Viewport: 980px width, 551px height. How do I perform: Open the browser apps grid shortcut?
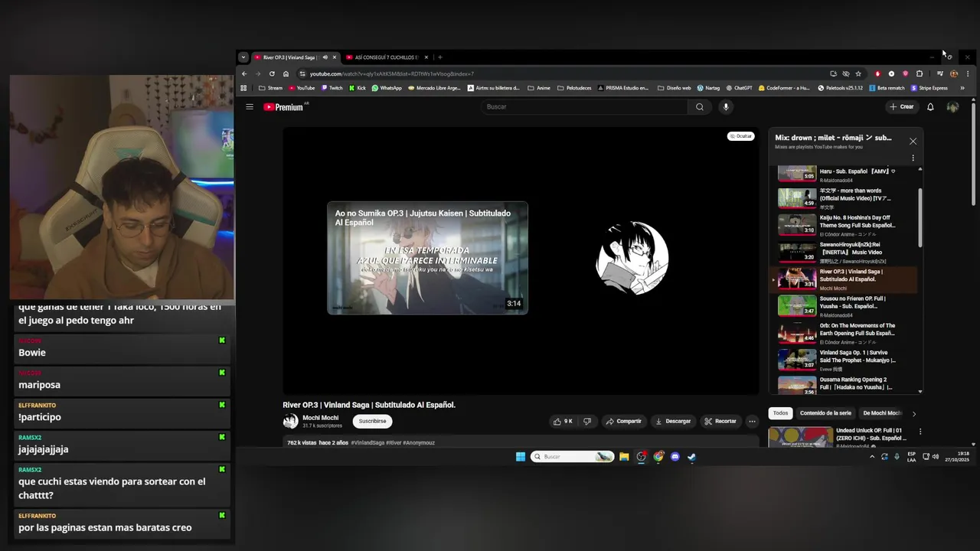coord(243,88)
